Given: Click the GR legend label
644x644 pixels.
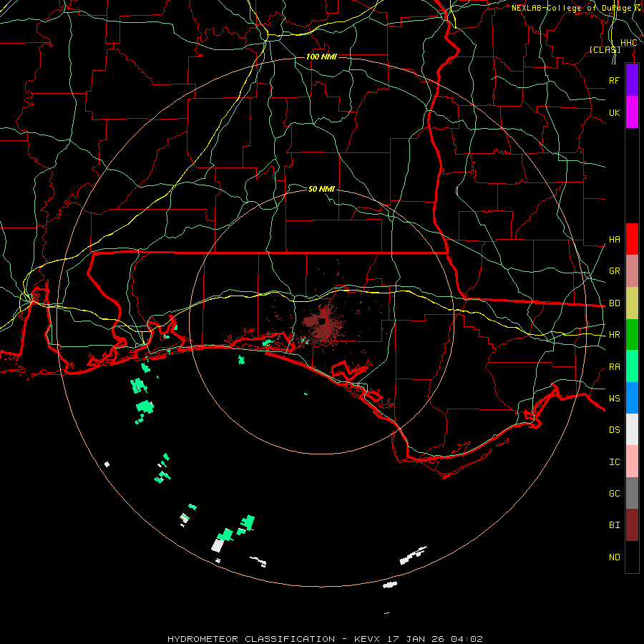Looking at the screenshot, I should click(x=614, y=271).
